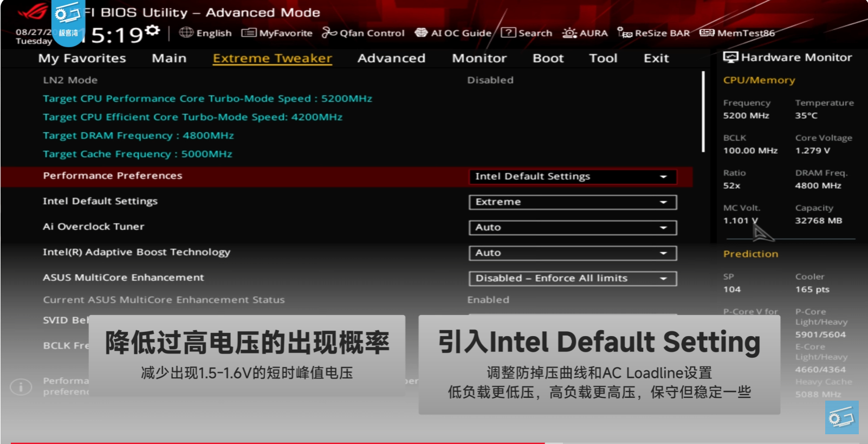Screen dimensions: 868x444
Task: Click the 52x ratio value
Action: [x=731, y=185]
